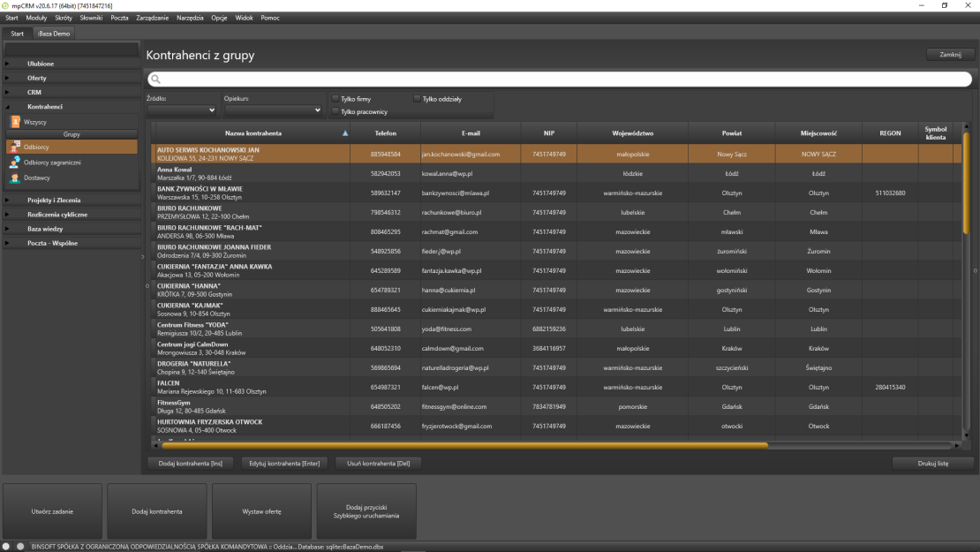Screen dimensions: 980x552
Task: Select the Anna Kowal row
Action: (556, 173)
